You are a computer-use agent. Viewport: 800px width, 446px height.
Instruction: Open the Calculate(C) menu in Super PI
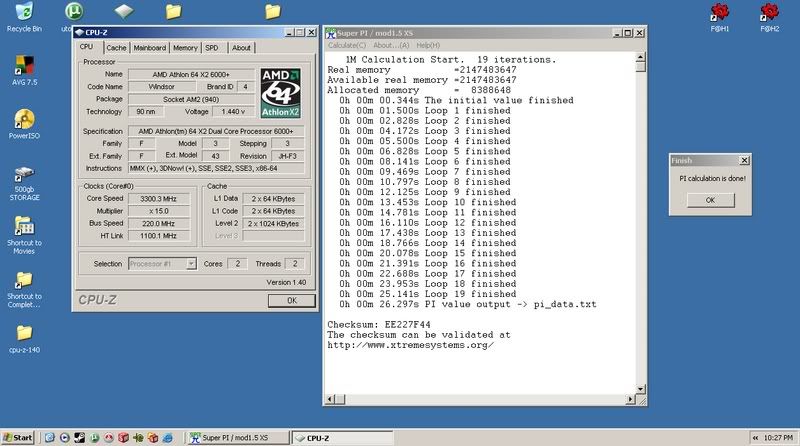(347, 45)
